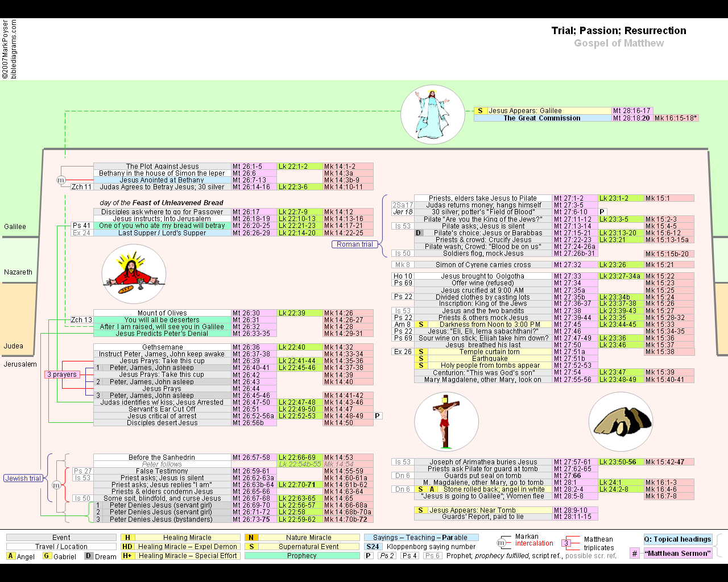Screen dimensions: 728x582
Task: Click the 'Mk 16:15-18*' reference
Action: click(x=676, y=118)
